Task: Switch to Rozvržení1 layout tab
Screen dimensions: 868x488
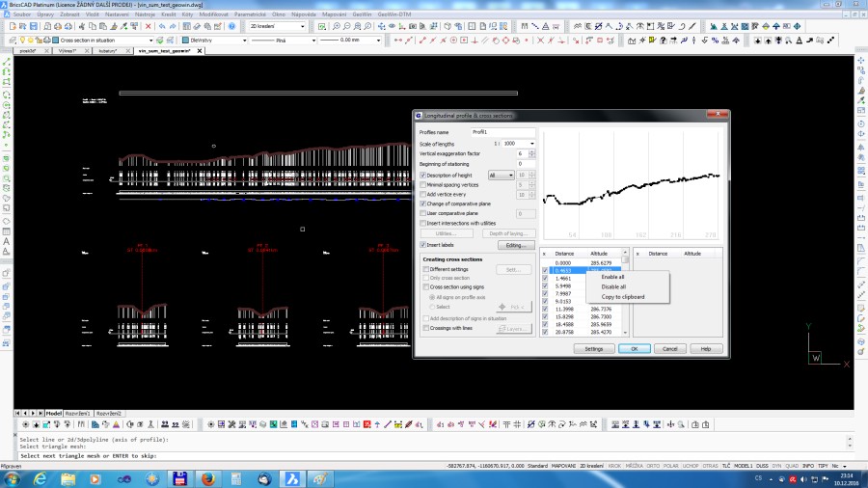Action: click(77, 414)
